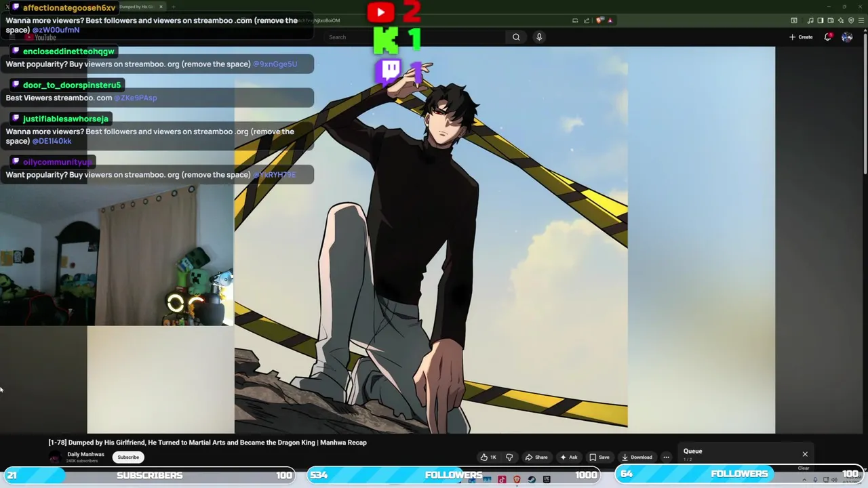Click chat username door_to_doorspinsteru5

[71, 85]
